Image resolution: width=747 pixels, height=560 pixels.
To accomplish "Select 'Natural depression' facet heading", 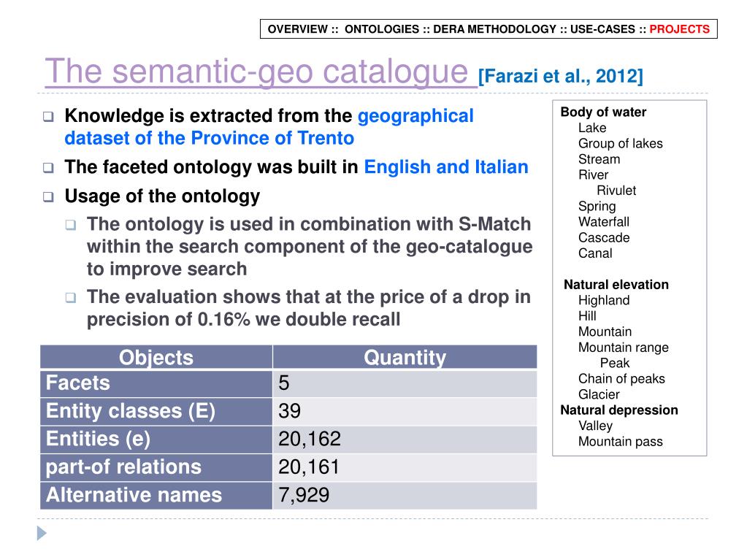I will click(x=618, y=410).
